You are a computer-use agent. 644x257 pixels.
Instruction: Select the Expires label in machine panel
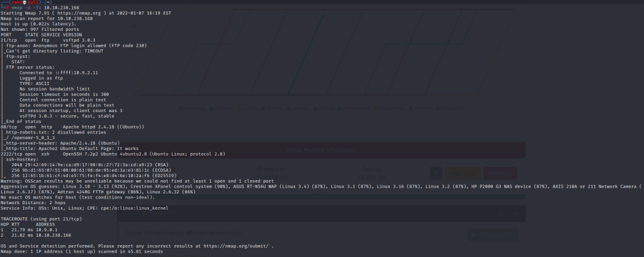click(373, 169)
